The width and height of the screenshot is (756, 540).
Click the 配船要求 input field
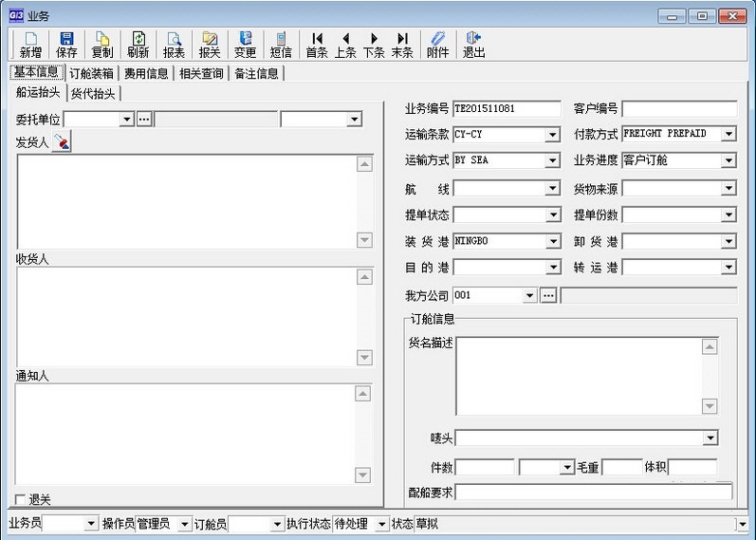tap(594, 493)
